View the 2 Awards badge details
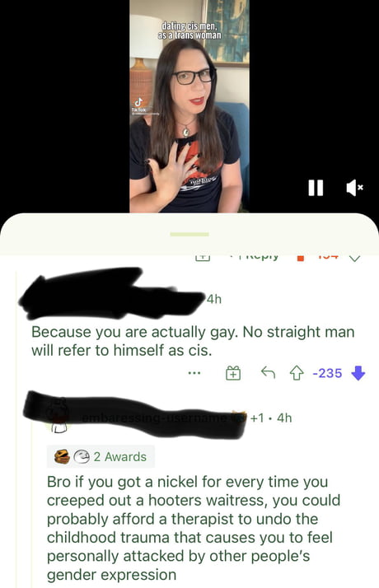 click(x=101, y=456)
